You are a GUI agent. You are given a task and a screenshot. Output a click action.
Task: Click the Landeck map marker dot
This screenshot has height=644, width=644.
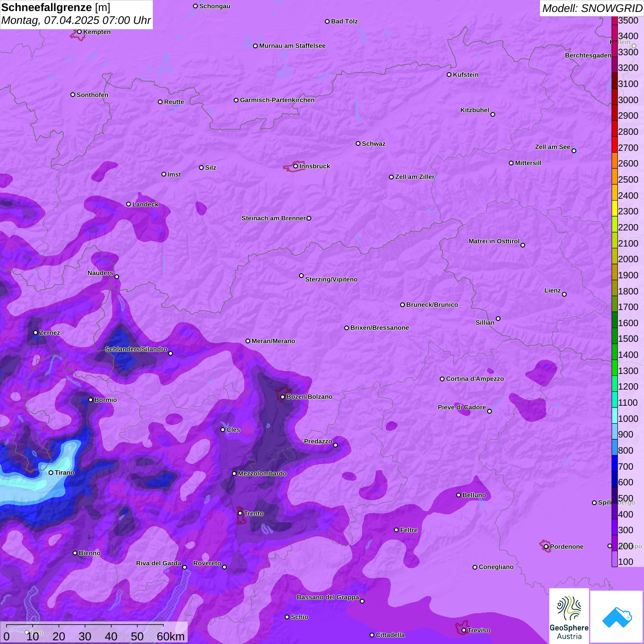click(x=129, y=204)
